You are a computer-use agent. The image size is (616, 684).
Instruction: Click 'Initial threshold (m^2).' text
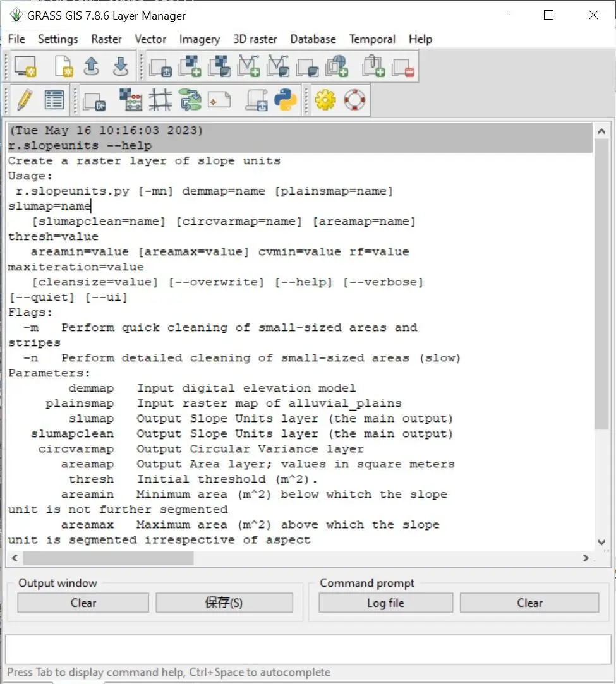click(x=227, y=479)
